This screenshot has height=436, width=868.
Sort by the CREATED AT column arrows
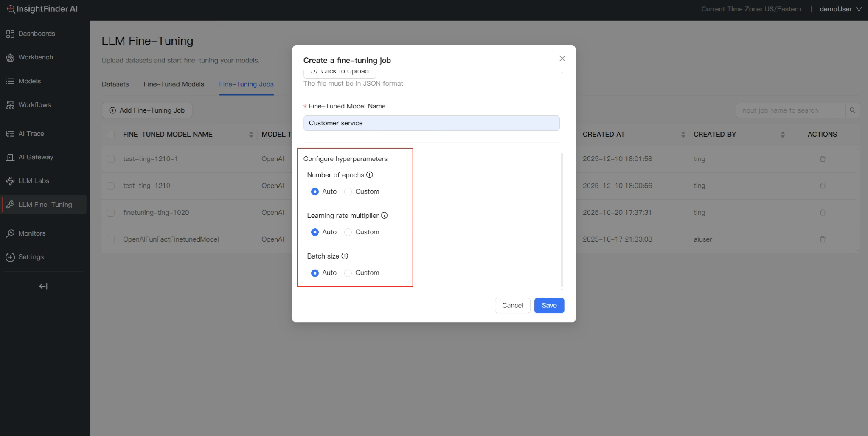point(683,135)
